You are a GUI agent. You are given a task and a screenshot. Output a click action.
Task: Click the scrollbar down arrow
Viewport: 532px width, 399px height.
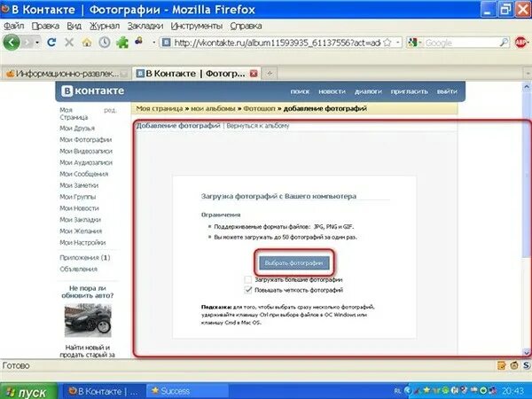tap(526, 353)
